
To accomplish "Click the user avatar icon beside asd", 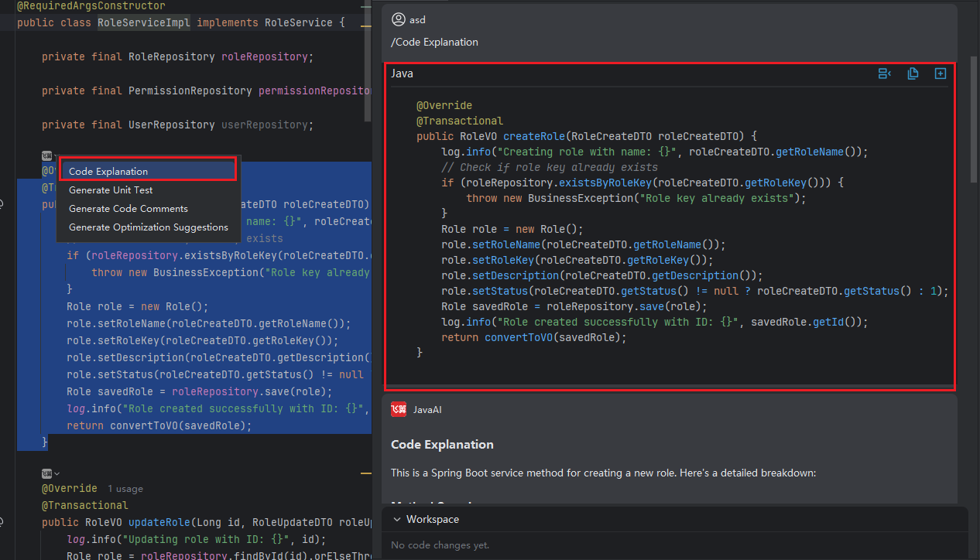I will point(399,19).
